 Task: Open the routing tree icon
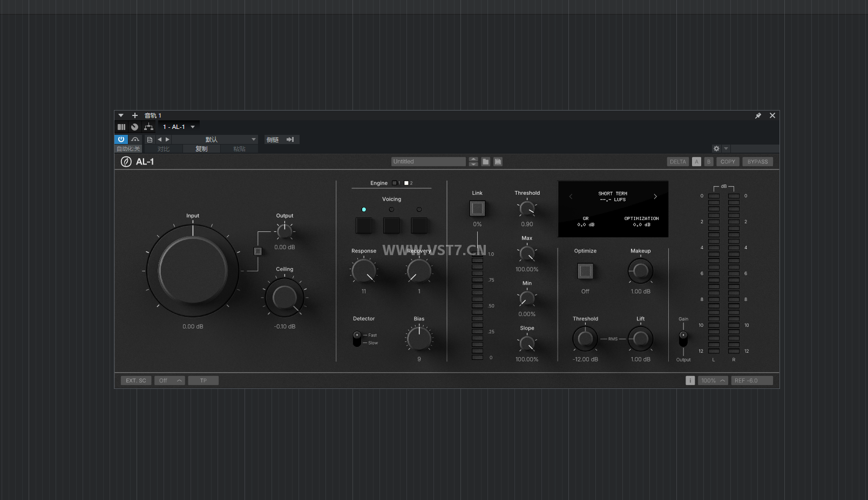click(149, 127)
